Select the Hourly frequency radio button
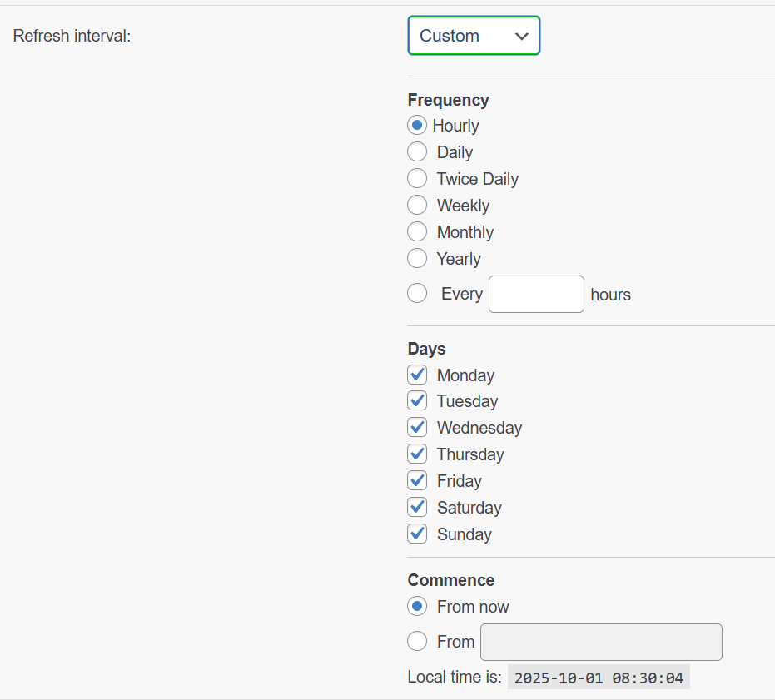The height and width of the screenshot is (700, 775). (x=417, y=126)
